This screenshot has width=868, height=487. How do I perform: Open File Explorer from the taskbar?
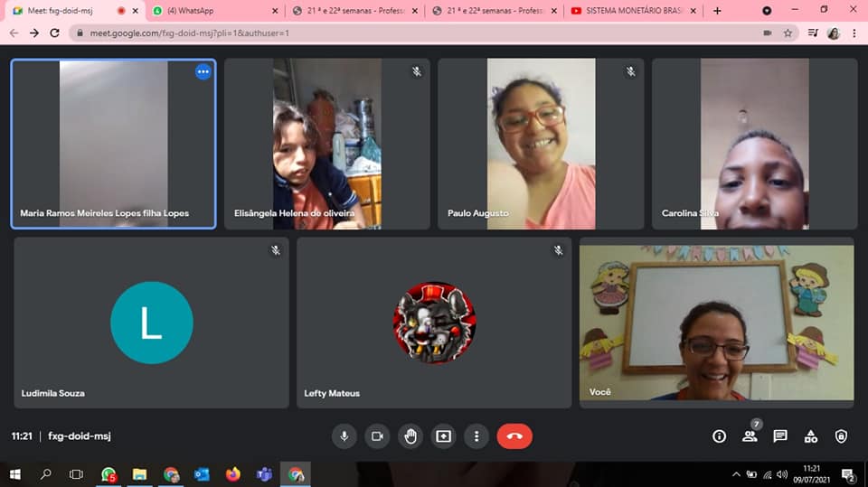coord(139,474)
